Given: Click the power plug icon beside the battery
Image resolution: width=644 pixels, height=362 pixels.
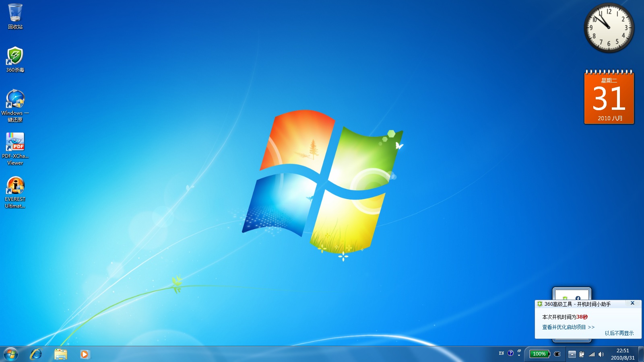Looking at the screenshot, I should coord(557,354).
